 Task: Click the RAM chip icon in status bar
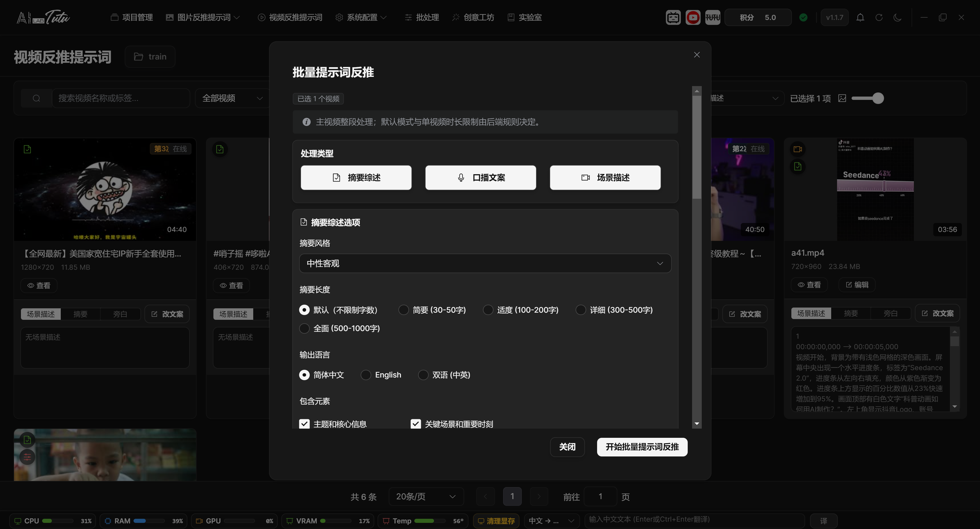[x=108, y=521]
